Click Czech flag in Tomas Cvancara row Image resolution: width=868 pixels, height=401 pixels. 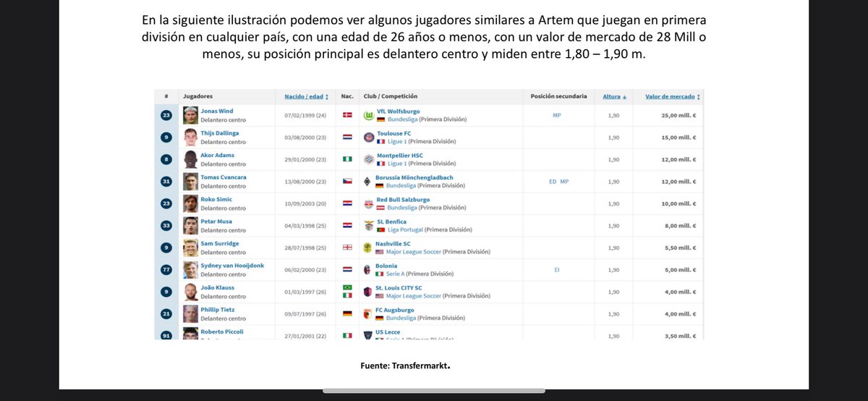click(x=346, y=182)
